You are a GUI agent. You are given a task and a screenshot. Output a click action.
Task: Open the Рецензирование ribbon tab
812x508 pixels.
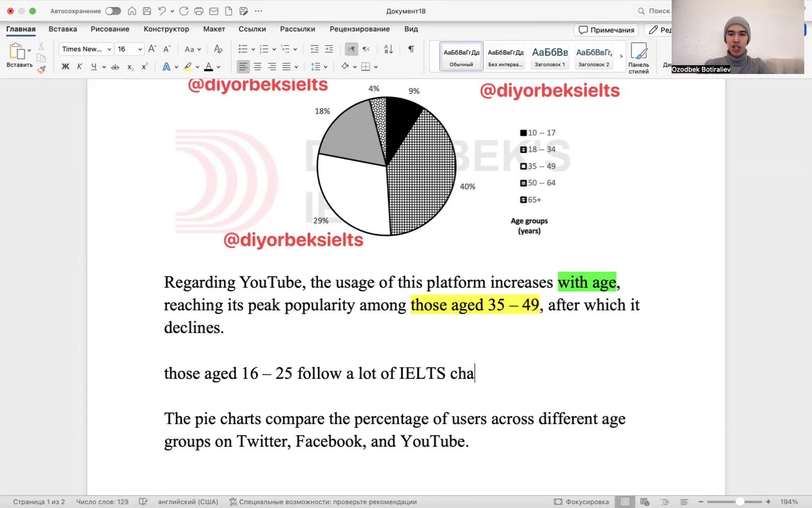point(360,29)
